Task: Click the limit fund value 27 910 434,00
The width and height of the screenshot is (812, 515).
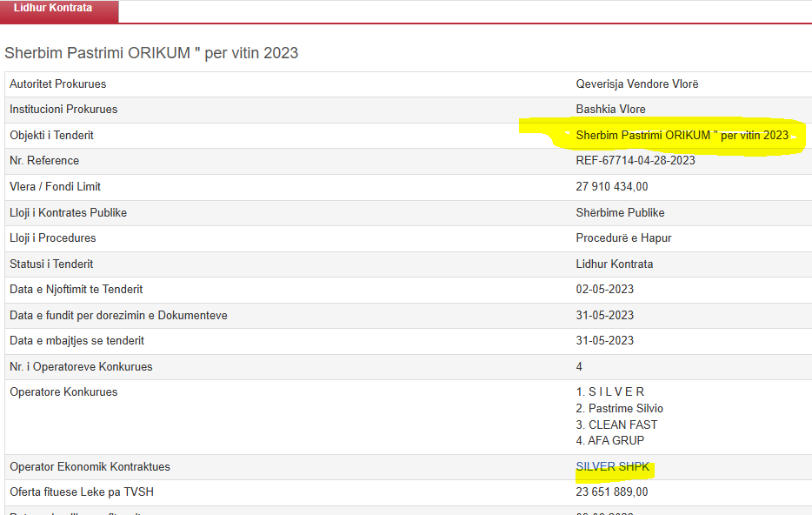Action: tap(612, 187)
